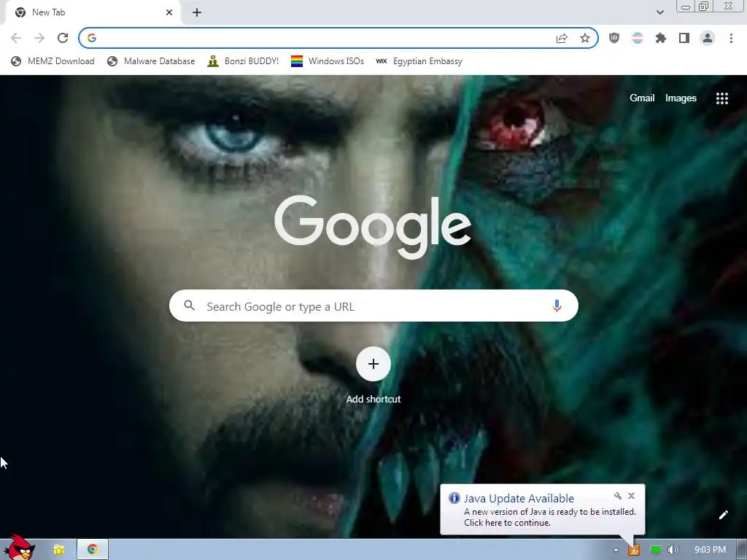The width and height of the screenshot is (747, 560).
Task: Bookmark this tab with the star icon
Action: 585,38
